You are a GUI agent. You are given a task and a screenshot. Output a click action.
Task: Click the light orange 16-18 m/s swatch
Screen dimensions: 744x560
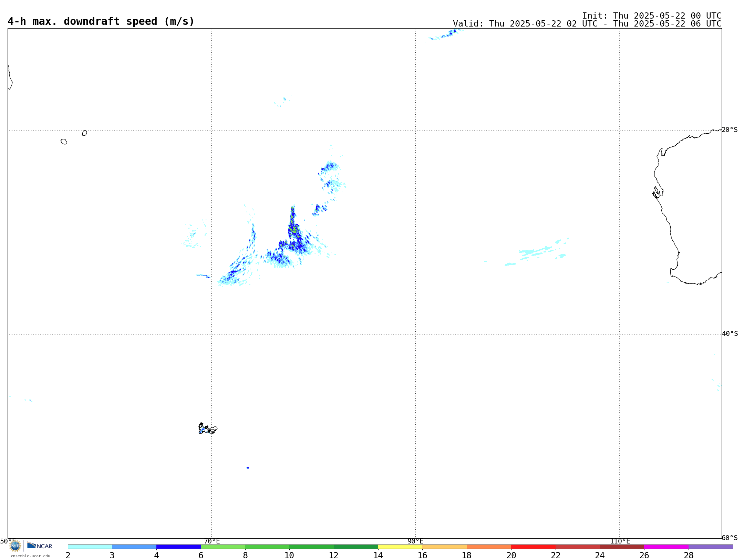pyautogui.click(x=445, y=547)
